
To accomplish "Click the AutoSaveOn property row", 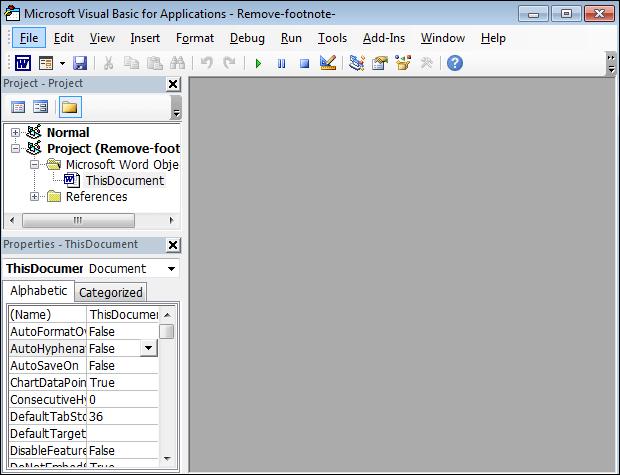I will coord(83,366).
